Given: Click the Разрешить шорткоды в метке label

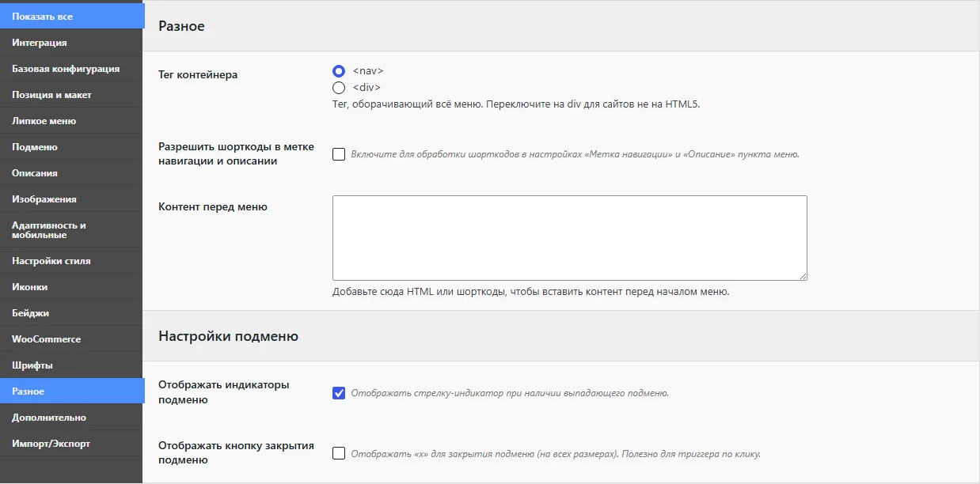Looking at the screenshot, I should click(x=236, y=154).
